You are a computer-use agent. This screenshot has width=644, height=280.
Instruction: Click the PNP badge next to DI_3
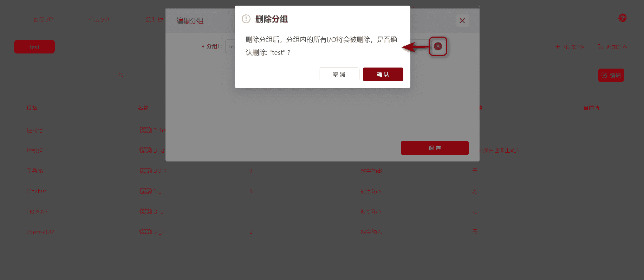(145, 231)
